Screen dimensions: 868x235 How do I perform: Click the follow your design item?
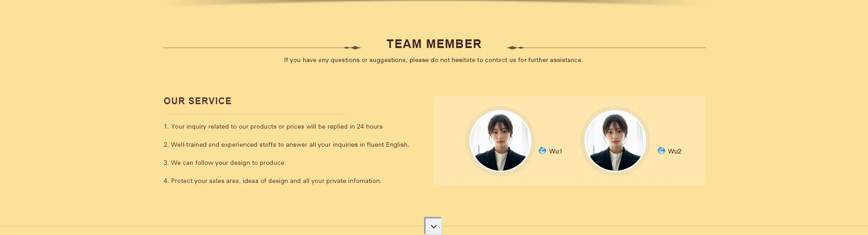click(x=225, y=163)
